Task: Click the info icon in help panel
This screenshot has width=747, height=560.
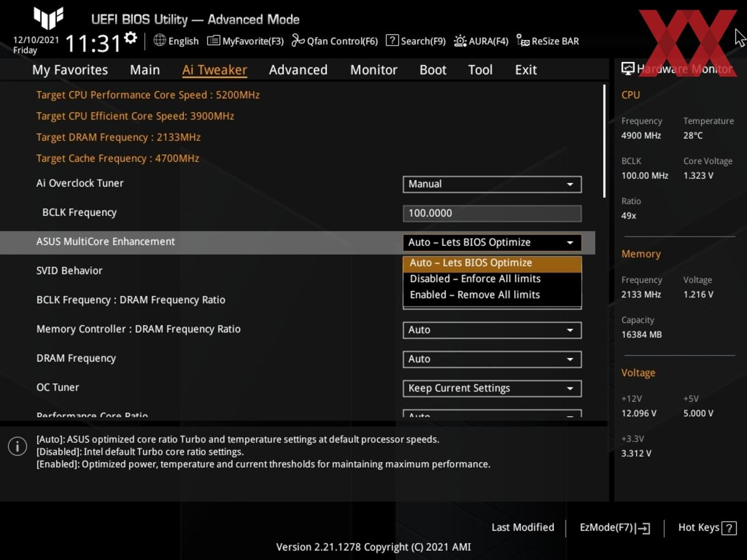Action: pos(18,446)
